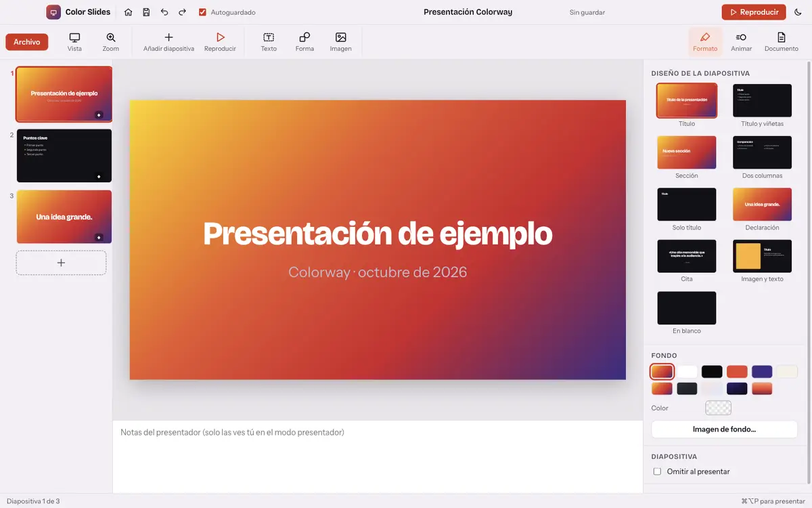The image size is (812, 508).
Task: Choose the Cita slide layout
Action: point(687,256)
